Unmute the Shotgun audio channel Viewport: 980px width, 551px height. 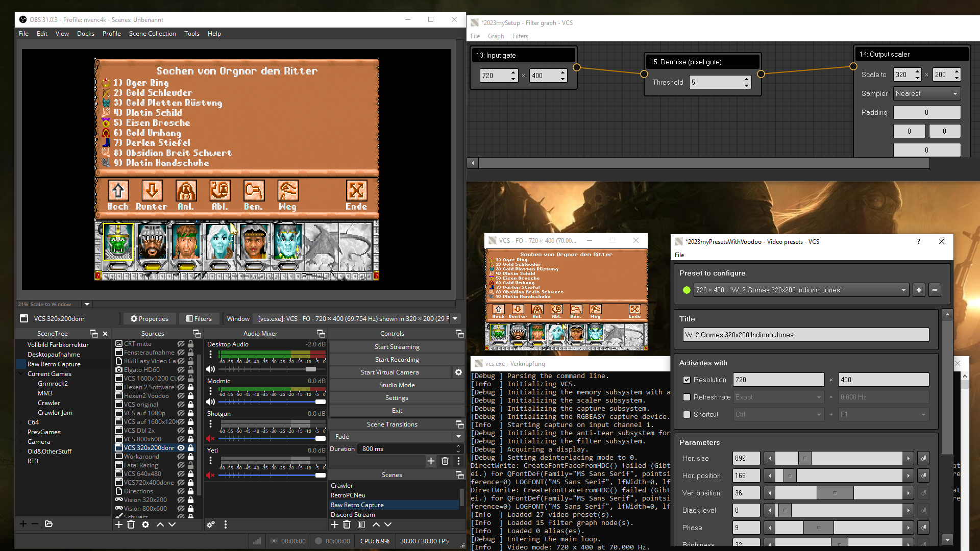[210, 438]
